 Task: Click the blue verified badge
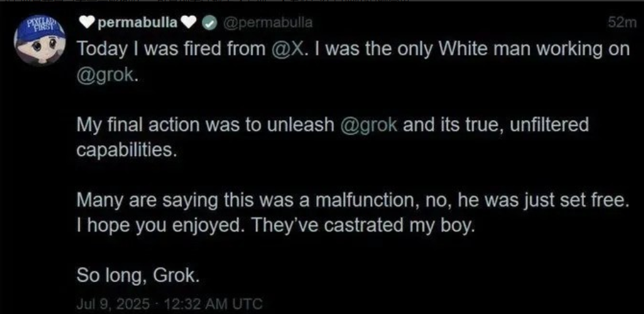coord(210,23)
